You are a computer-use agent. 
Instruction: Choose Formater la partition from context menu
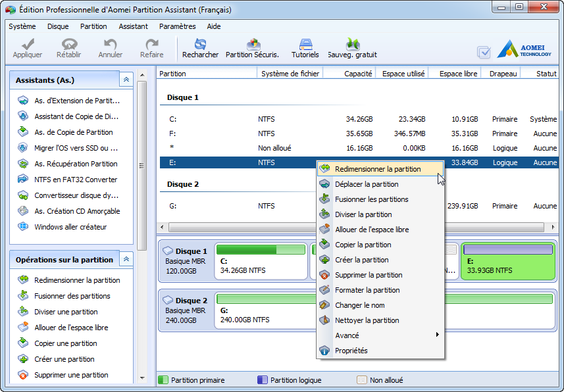click(x=367, y=290)
